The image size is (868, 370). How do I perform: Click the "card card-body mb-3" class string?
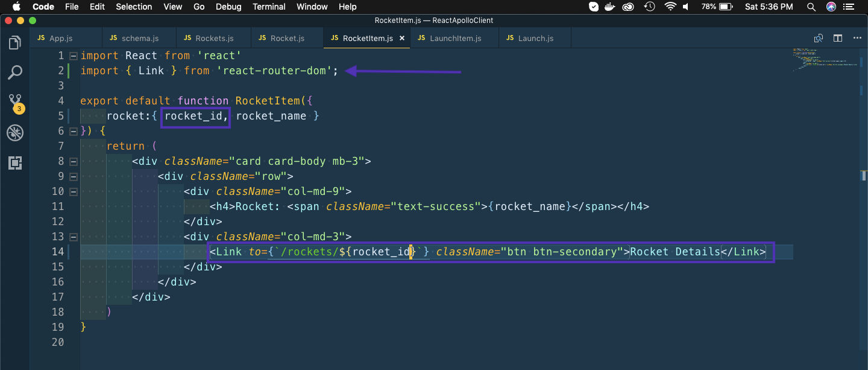[x=297, y=161]
